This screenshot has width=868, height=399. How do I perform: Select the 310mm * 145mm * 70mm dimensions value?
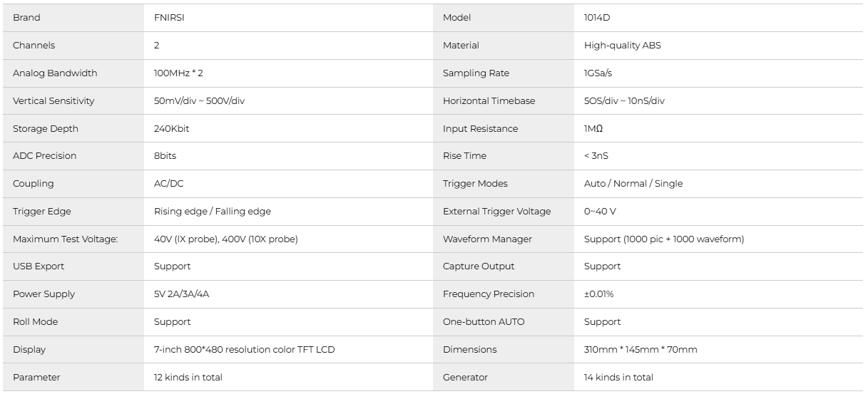pos(640,350)
